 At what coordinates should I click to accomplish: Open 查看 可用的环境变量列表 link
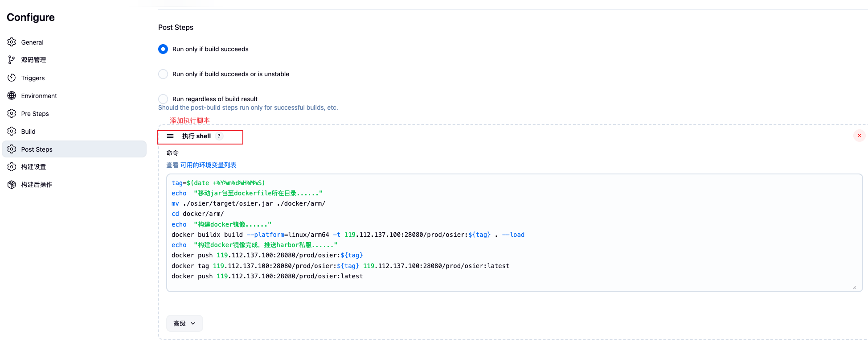pyautogui.click(x=201, y=165)
